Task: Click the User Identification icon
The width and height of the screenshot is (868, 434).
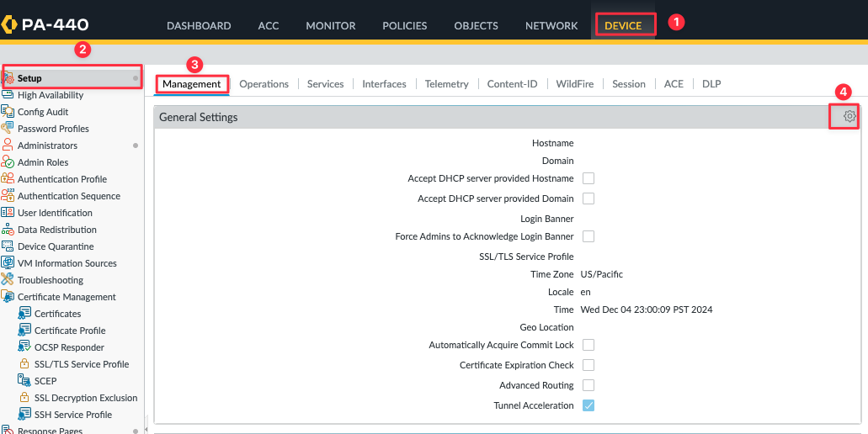Action: [8, 213]
